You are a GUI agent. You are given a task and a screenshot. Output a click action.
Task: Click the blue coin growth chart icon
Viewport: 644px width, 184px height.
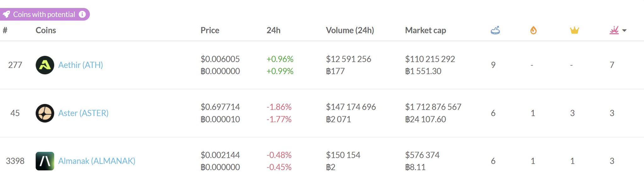click(495, 30)
